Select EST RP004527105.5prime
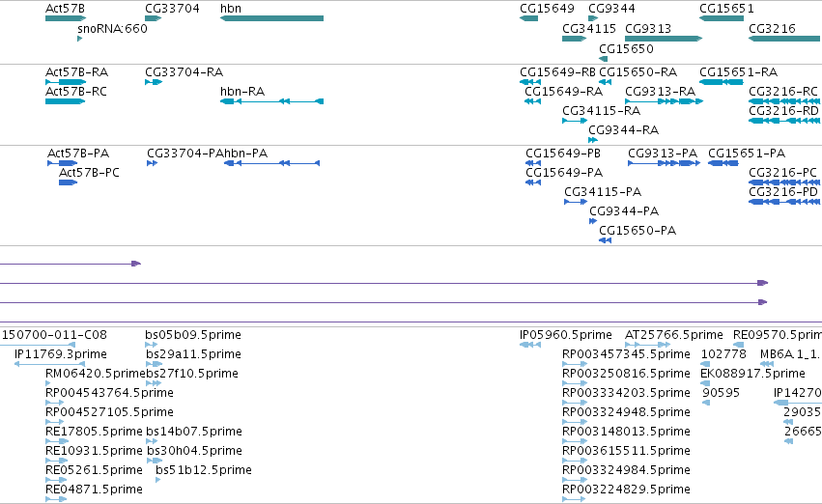 click(54, 422)
